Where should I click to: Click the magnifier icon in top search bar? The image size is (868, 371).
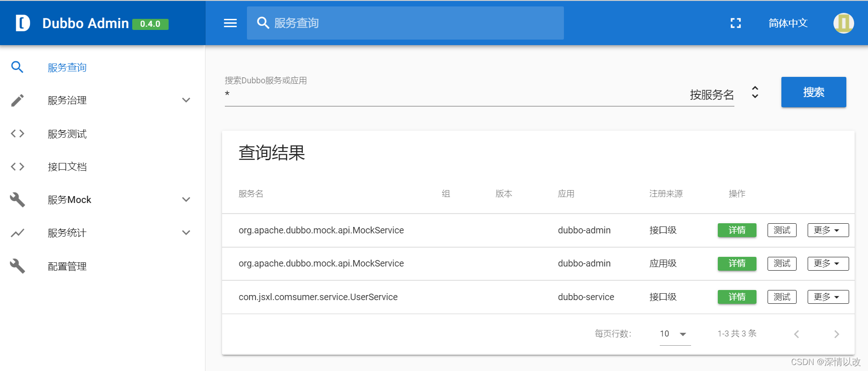263,23
